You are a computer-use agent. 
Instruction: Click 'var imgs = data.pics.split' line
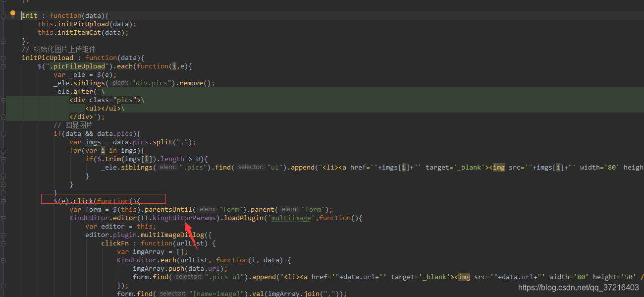tap(133, 142)
